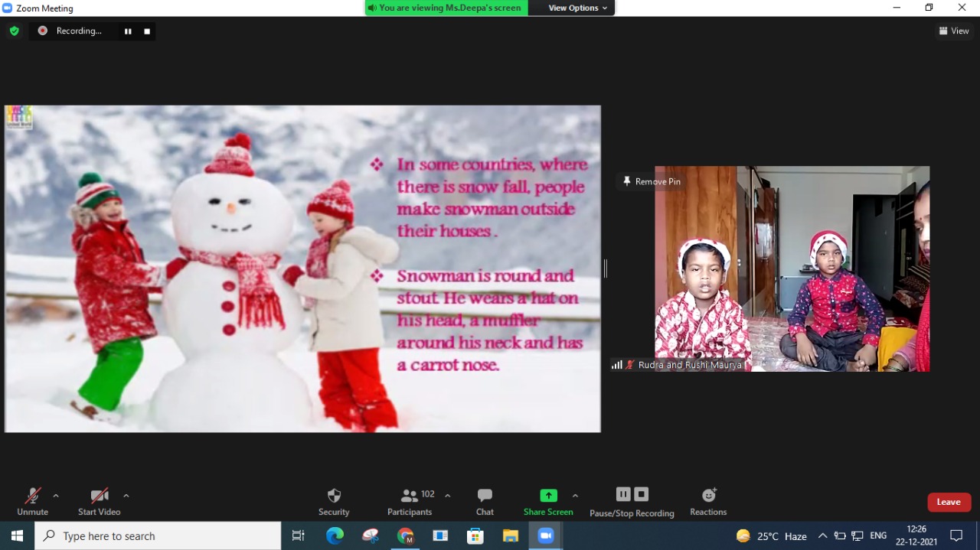
Task: Expand audio options arrow beside Unmute
Action: point(56,496)
